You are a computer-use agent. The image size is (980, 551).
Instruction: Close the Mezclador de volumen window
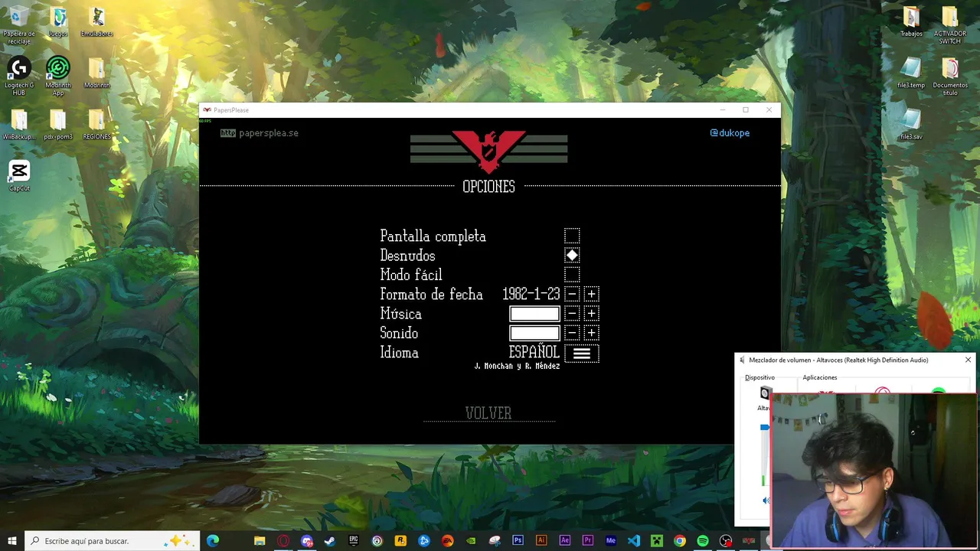[x=968, y=360]
